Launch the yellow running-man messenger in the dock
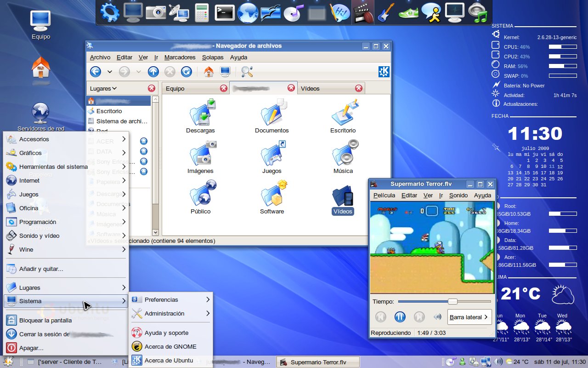Viewport: 588px width, 368px height. (x=431, y=12)
